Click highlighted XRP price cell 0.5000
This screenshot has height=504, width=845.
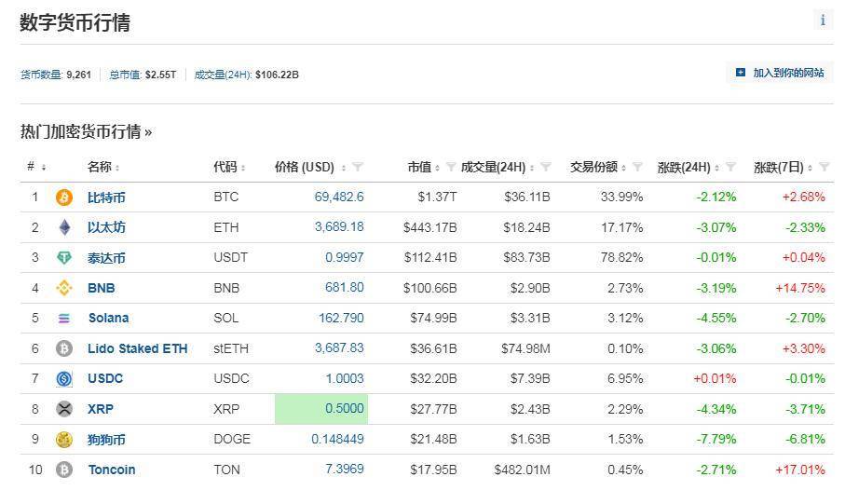point(321,409)
